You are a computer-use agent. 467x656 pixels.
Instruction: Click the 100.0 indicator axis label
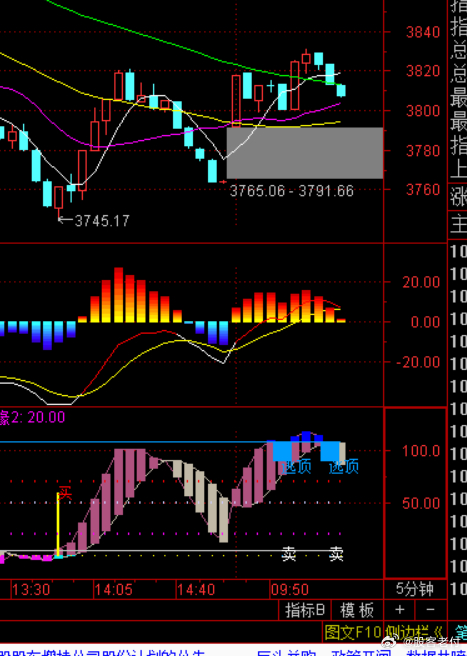[x=421, y=451]
